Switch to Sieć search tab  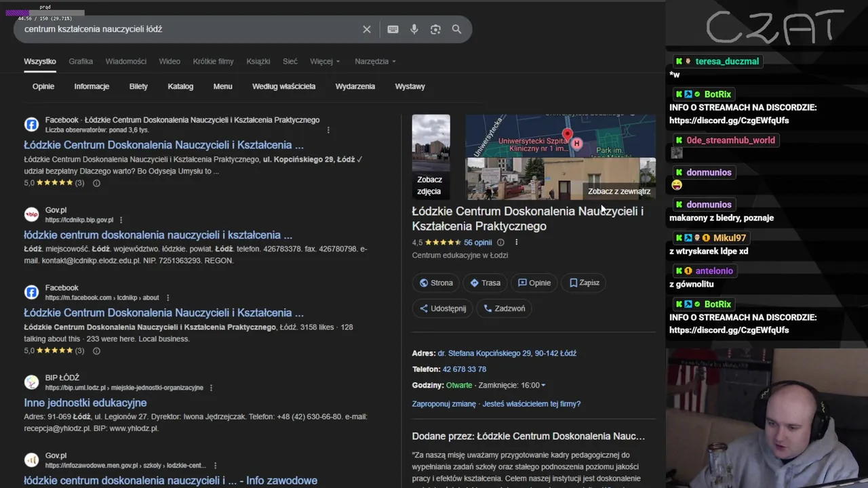[290, 61]
